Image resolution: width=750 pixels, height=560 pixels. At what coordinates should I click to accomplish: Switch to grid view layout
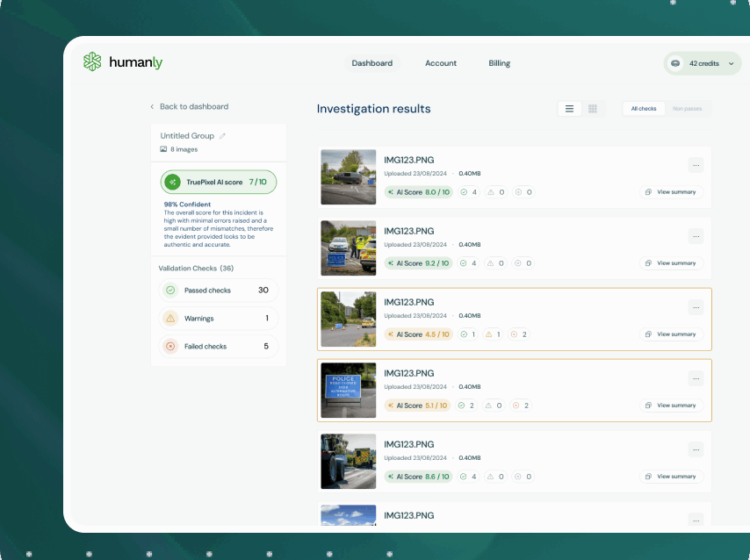click(x=593, y=109)
